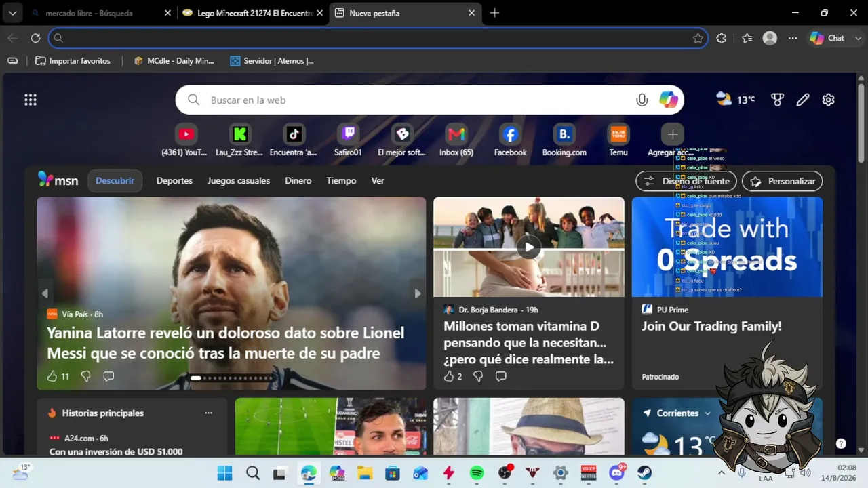Dislike the vitamina D article
Image resolution: width=868 pixels, height=488 pixels.
(478, 376)
